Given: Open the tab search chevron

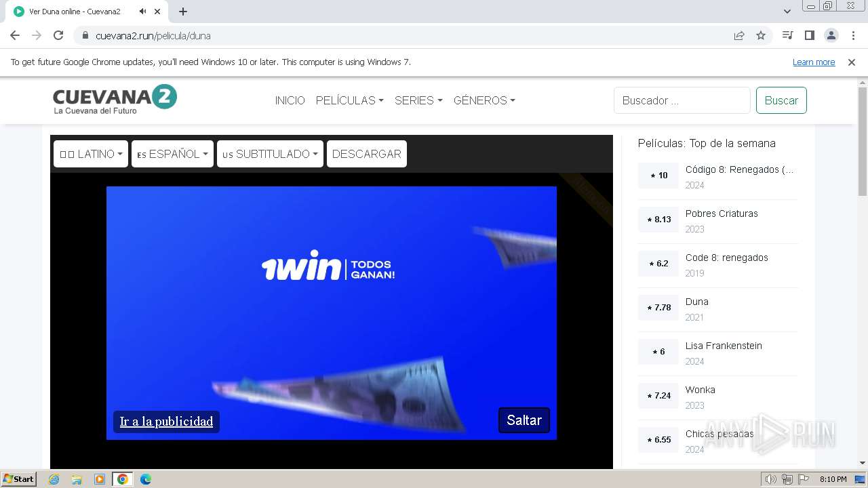Looking at the screenshot, I should pyautogui.click(x=787, y=12).
